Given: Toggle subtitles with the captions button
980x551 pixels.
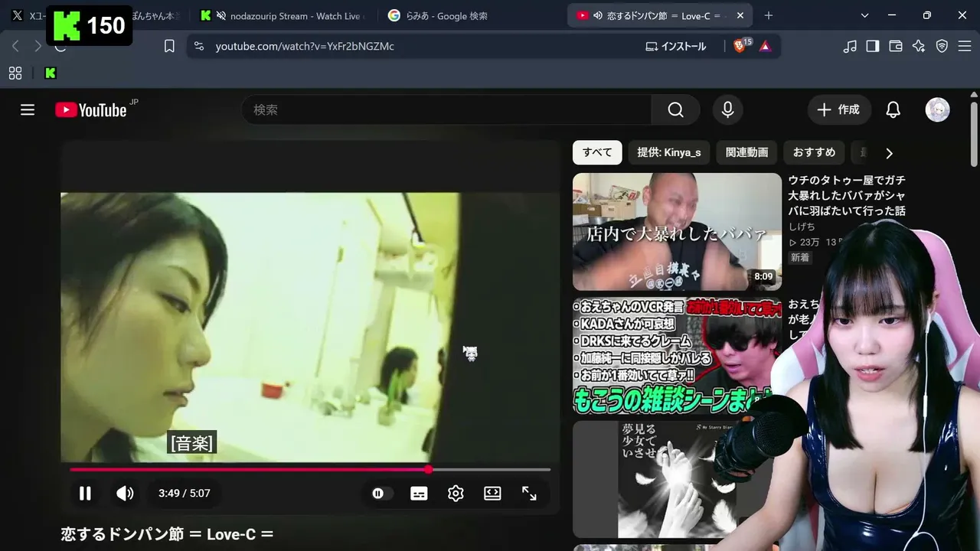Looking at the screenshot, I should point(419,494).
